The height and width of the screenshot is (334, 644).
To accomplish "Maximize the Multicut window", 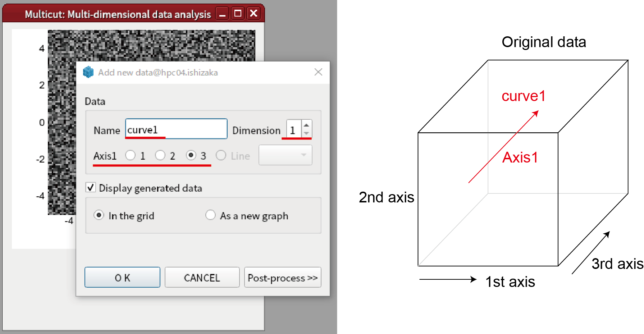I will [238, 14].
